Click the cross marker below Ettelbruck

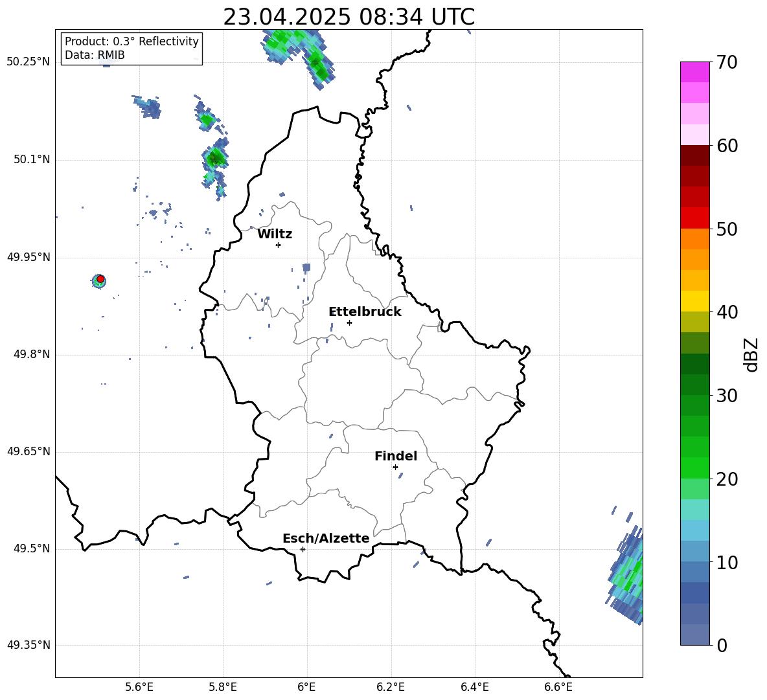(349, 322)
